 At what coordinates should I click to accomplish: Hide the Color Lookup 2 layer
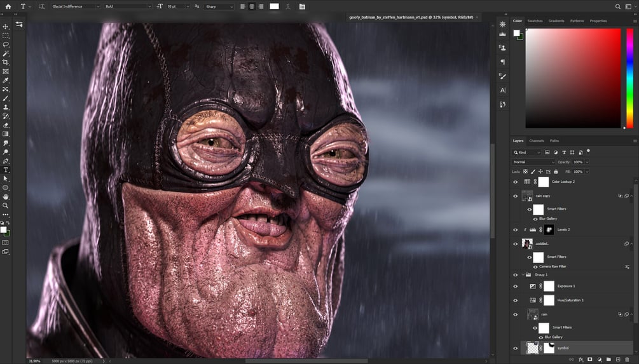coord(515,182)
